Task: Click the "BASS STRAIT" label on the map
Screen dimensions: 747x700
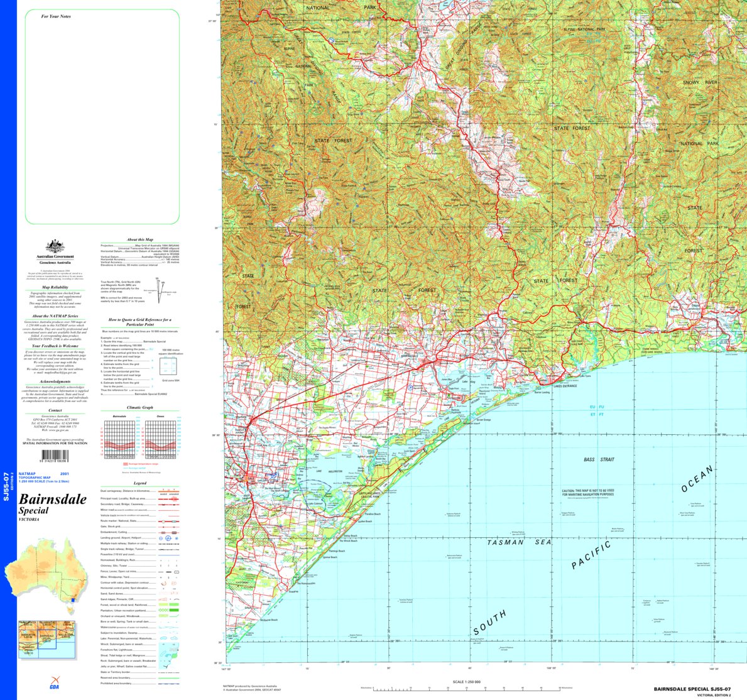Action: [599, 459]
